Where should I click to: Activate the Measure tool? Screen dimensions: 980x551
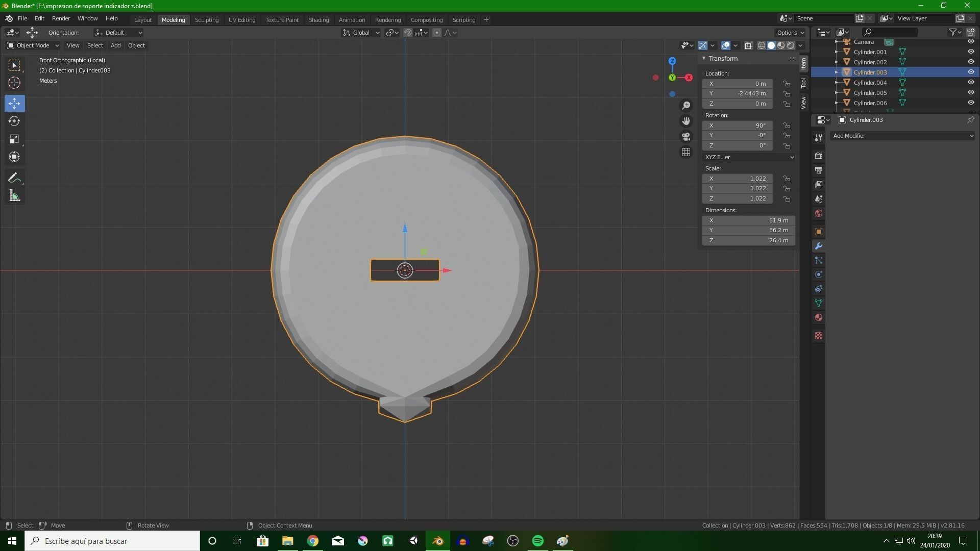click(14, 196)
